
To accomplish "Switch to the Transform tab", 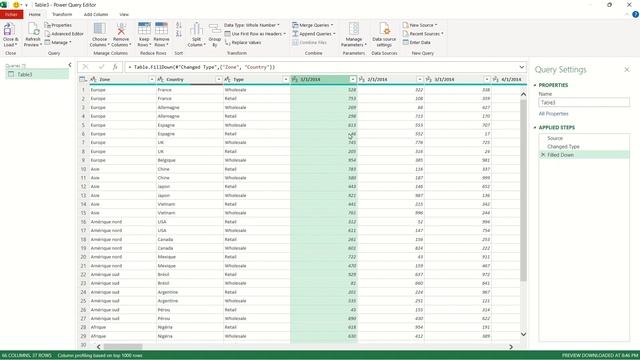I will [62, 15].
